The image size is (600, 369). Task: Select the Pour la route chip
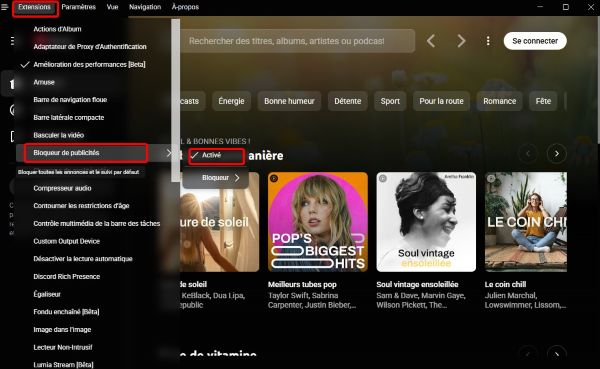click(x=441, y=101)
